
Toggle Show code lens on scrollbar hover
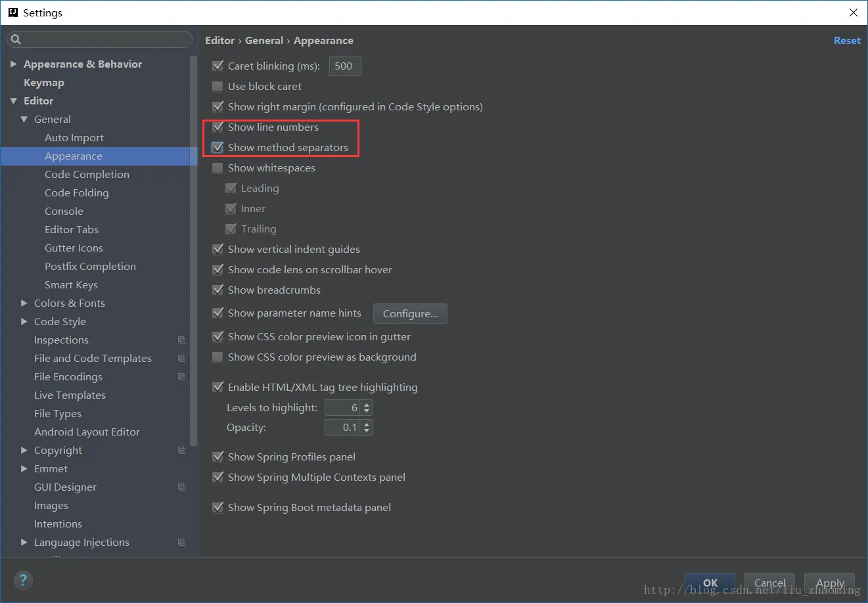click(218, 269)
